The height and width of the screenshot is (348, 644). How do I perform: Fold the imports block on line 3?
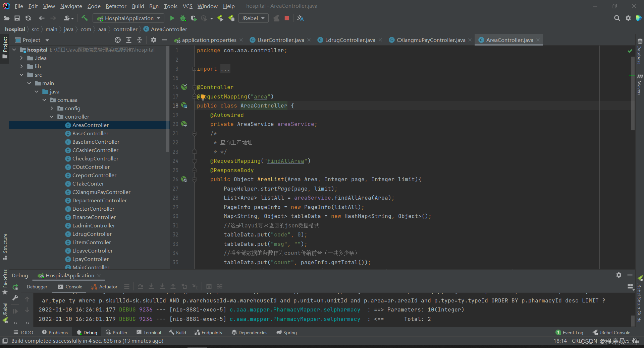(194, 69)
